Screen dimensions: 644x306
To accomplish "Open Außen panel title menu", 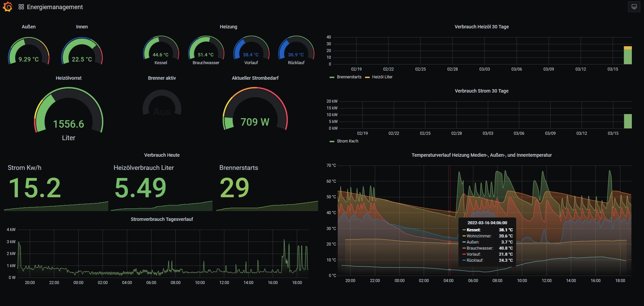I will 29,27.
